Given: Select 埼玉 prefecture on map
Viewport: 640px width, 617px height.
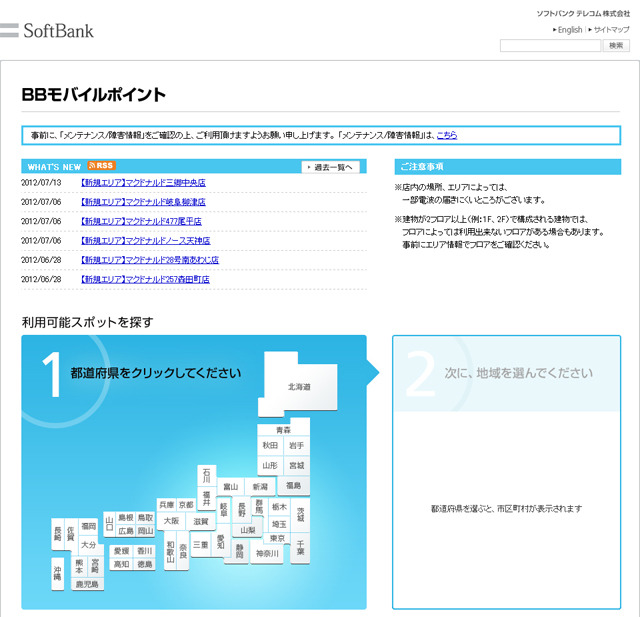Looking at the screenshot, I should pos(280,524).
